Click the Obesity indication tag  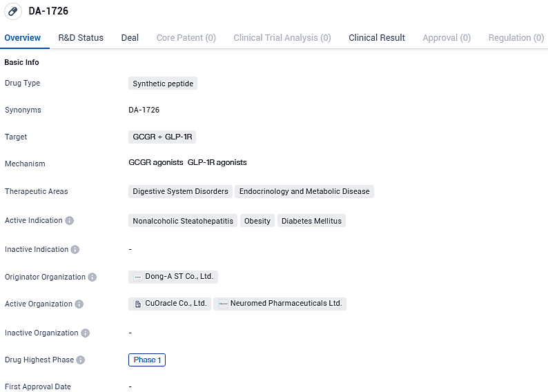pos(257,221)
